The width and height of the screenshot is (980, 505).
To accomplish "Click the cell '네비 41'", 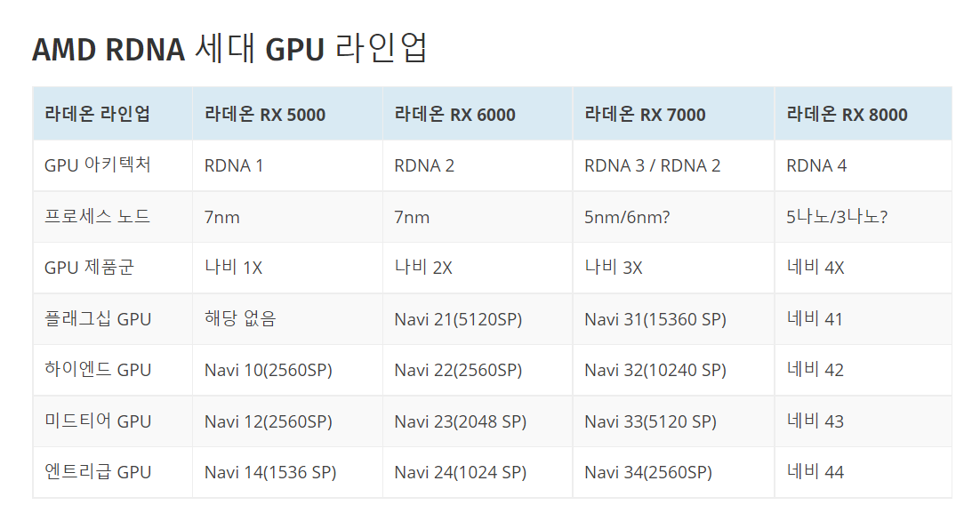I will 864,319.
